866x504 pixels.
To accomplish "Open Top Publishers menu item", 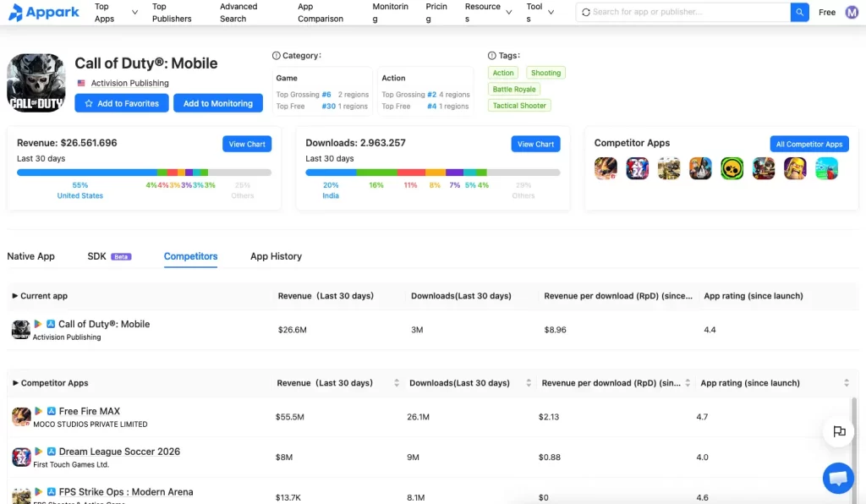I will [x=172, y=12].
